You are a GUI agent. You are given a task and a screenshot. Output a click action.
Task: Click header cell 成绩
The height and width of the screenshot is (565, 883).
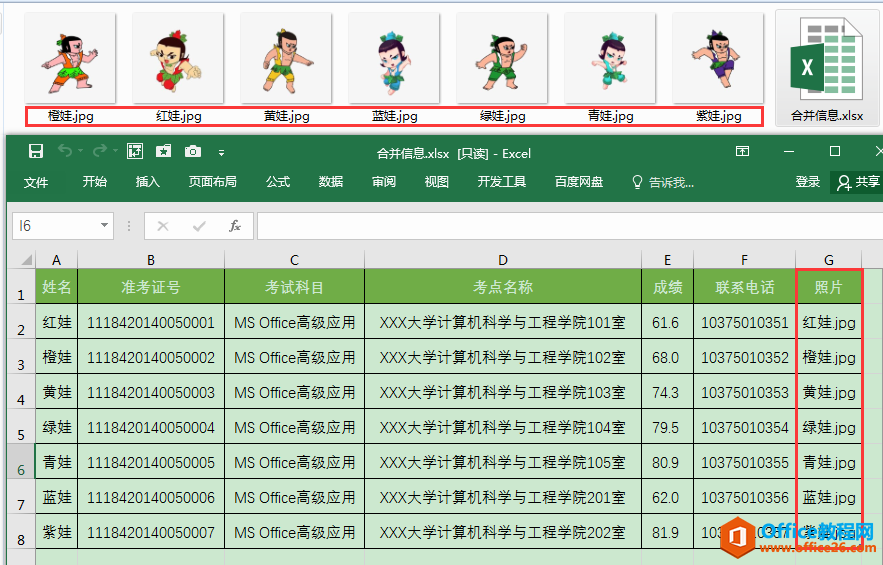[x=667, y=287]
